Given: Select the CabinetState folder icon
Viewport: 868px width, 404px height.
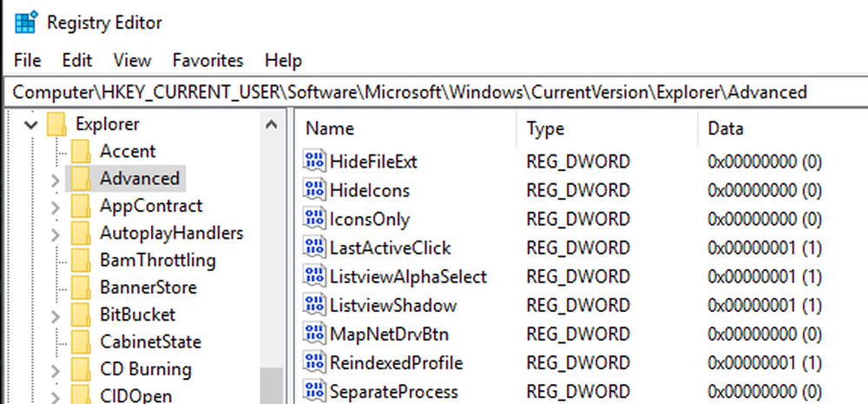Looking at the screenshot, I should point(81,342).
